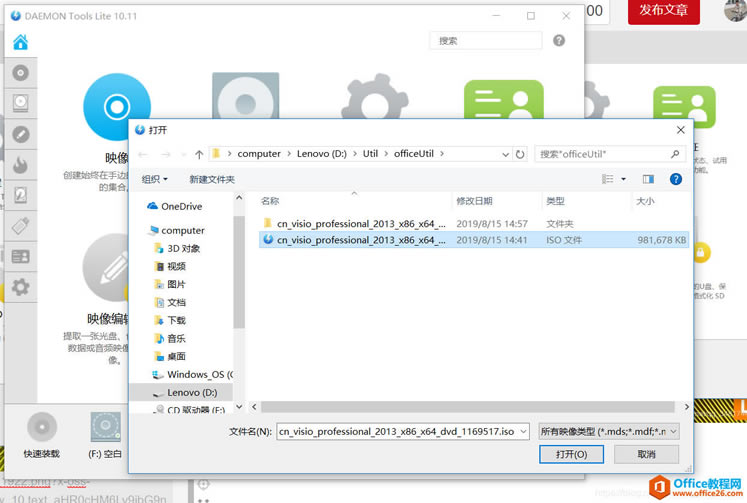The image size is (747, 503).
Task: Click the Quick Mount disc icon
Action: click(x=42, y=426)
